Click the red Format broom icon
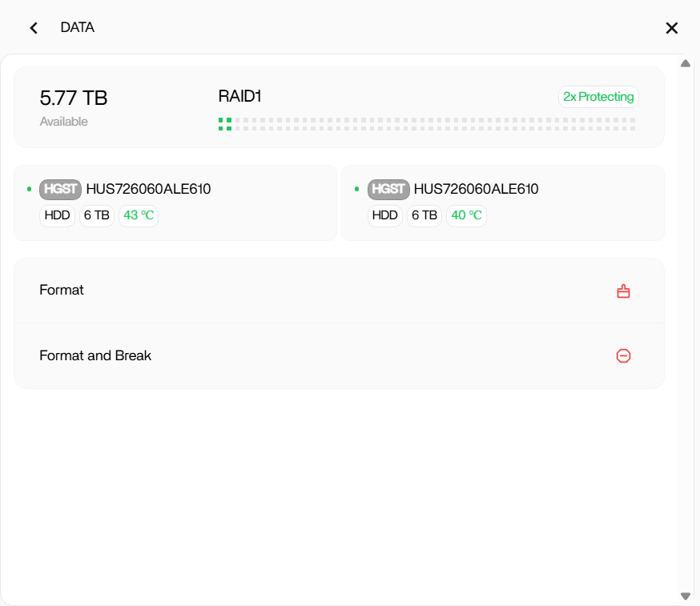The width and height of the screenshot is (700, 606). click(x=623, y=291)
